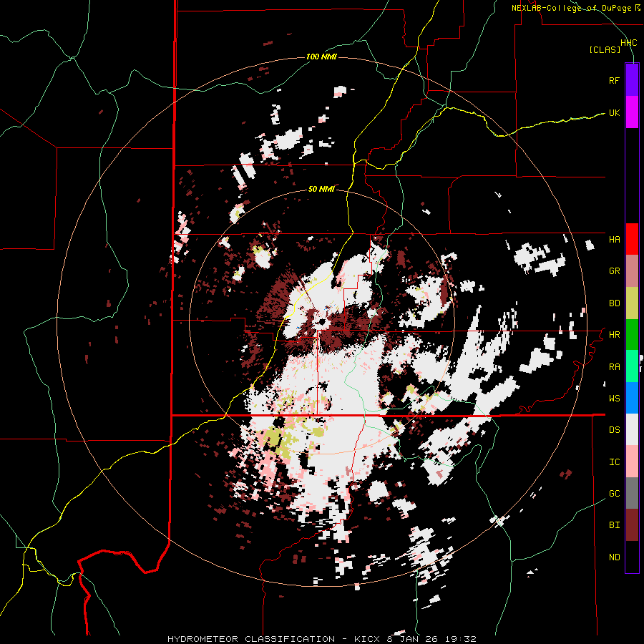Click the 'BD' legend label
The width and height of the screenshot is (644, 644).
pyautogui.click(x=614, y=303)
